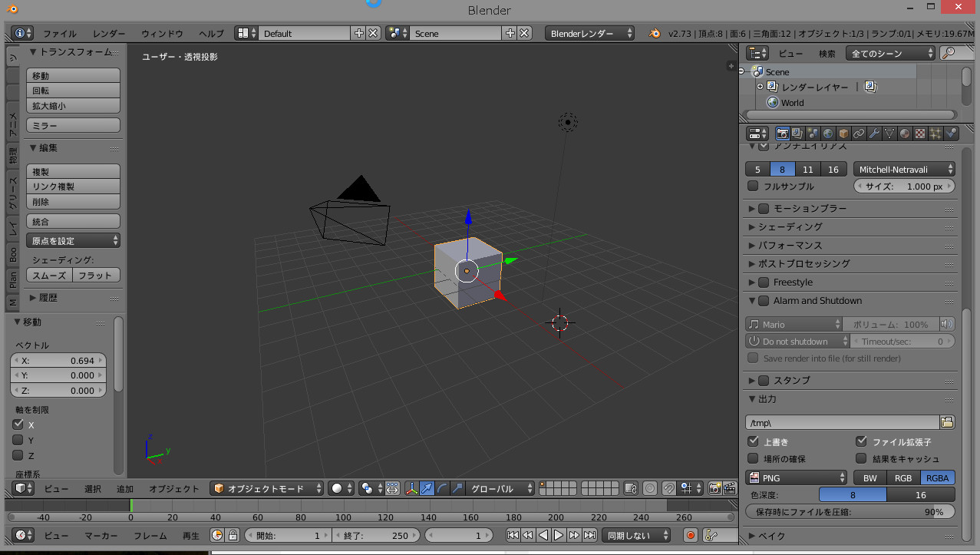980x555 pixels.
Task: Open the Material properties tab (sphere icon)
Action: coord(905,134)
